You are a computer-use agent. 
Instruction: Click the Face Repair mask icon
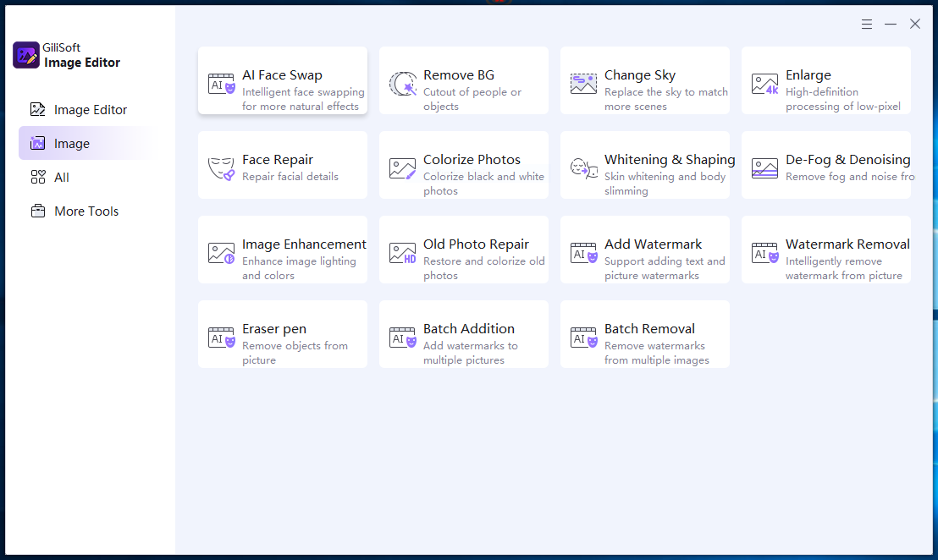pyautogui.click(x=221, y=168)
